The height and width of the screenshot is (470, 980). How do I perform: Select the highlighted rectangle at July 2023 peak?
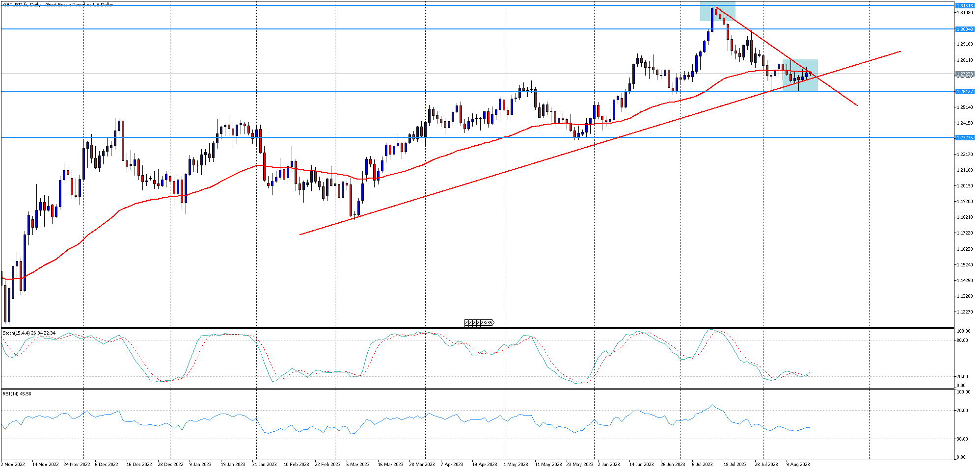coord(717,11)
